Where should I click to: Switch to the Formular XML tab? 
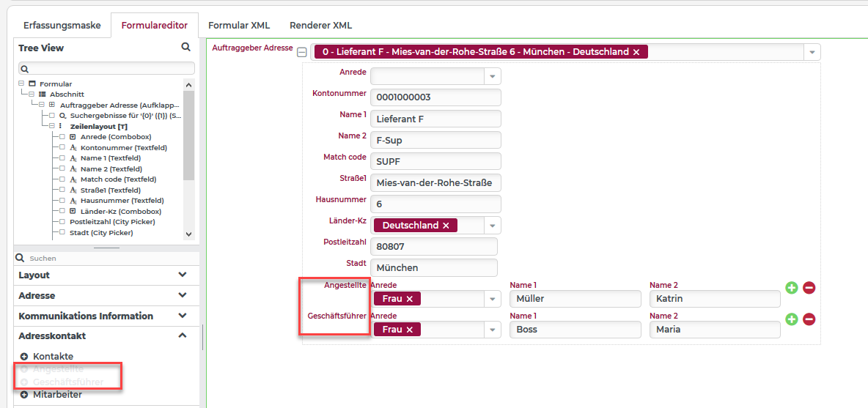point(238,26)
